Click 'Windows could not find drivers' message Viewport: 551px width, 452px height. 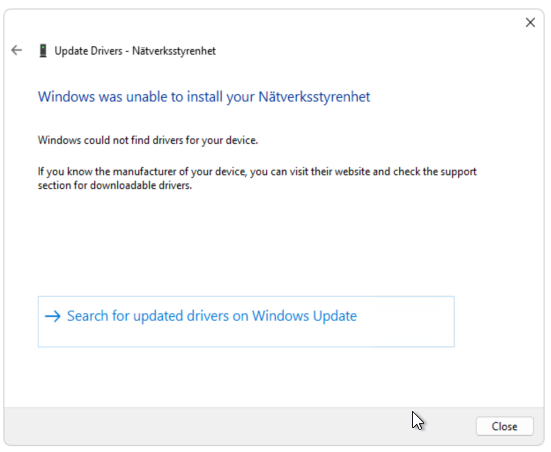coord(148,140)
